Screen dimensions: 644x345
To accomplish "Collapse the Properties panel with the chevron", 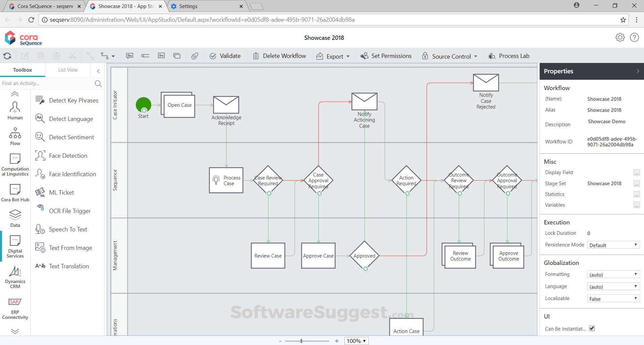I will (638, 71).
